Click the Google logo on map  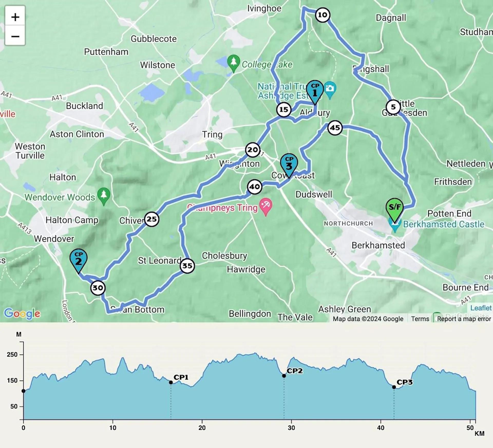(x=22, y=313)
